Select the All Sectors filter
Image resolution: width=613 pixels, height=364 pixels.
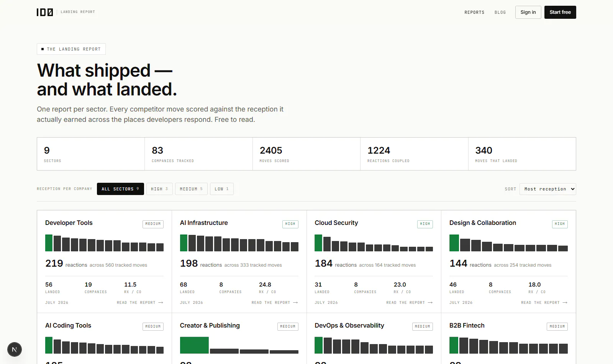point(120,189)
